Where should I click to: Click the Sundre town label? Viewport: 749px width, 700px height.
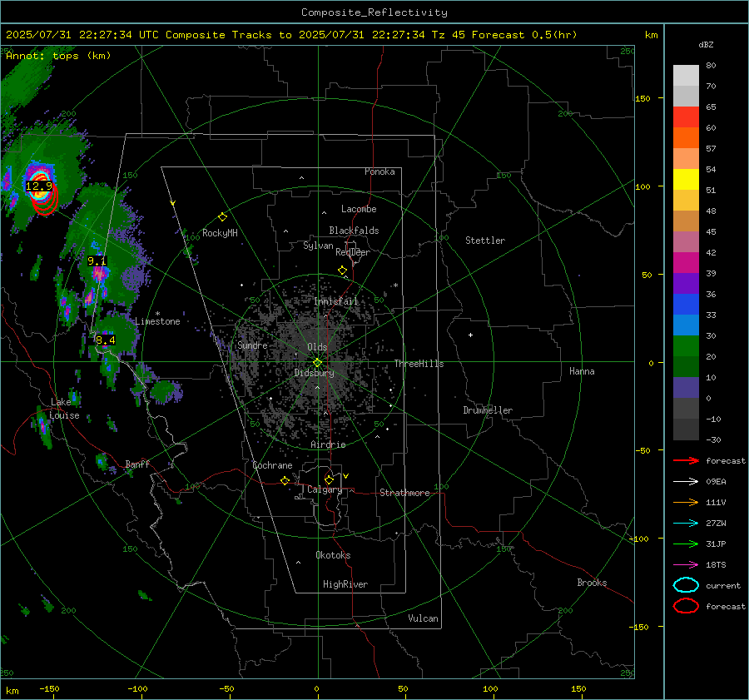252,345
